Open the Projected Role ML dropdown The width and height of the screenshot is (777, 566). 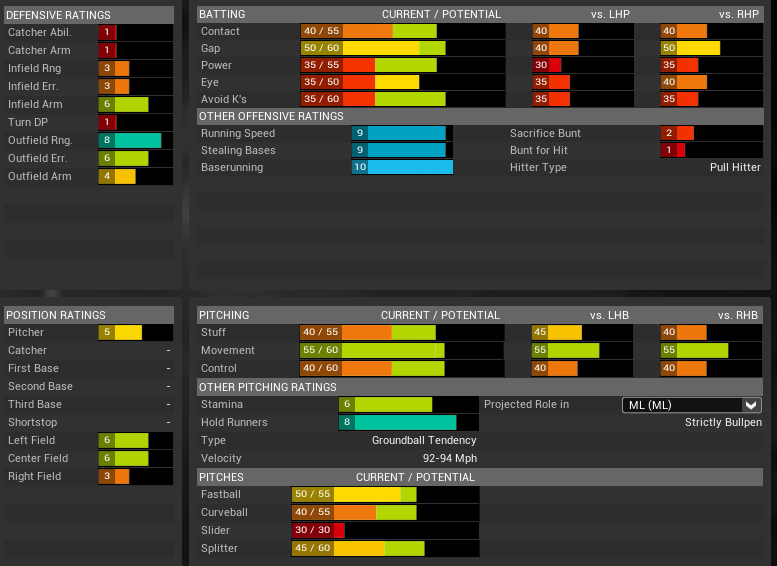point(690,404)
